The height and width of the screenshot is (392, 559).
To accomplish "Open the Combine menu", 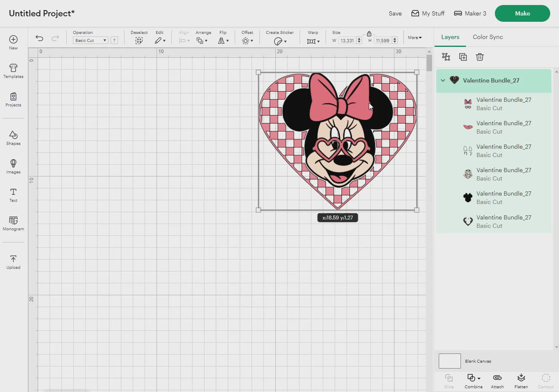I will click(x=474, y=381).
